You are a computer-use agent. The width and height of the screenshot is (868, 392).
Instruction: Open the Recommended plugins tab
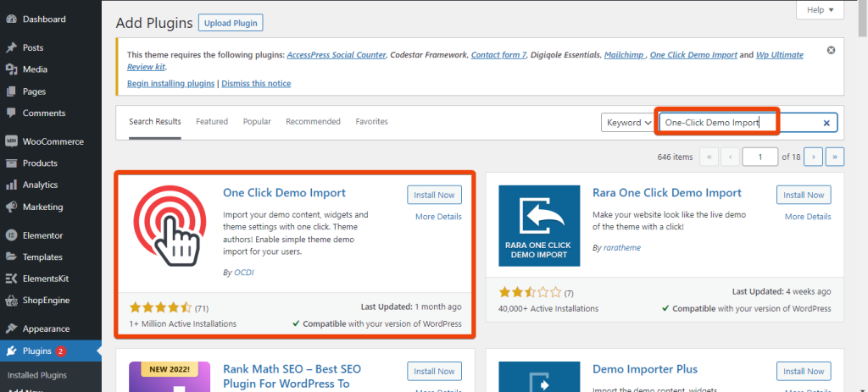pos(313,122)
